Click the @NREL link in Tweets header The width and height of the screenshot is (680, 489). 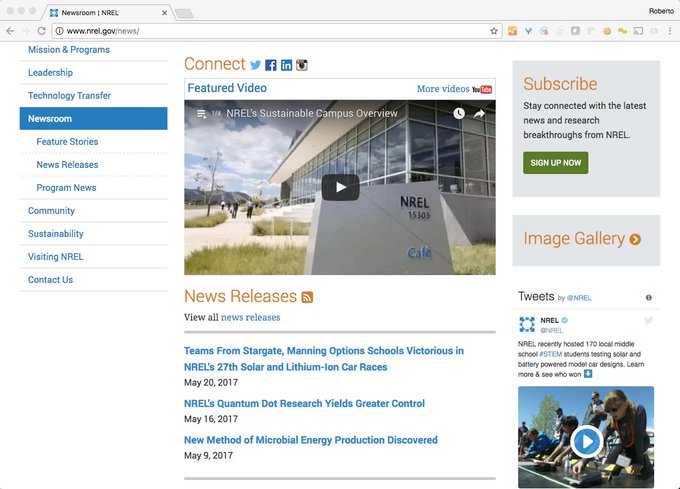(579, 298)
